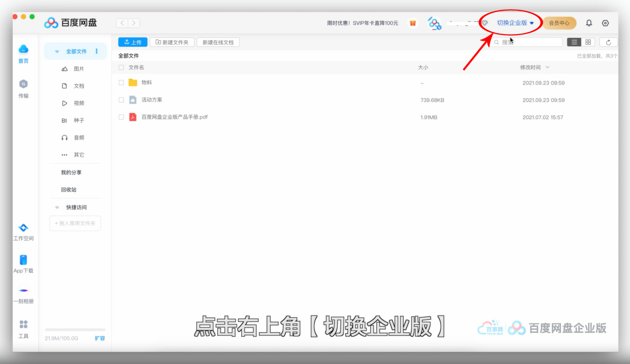Image resolution: width=630 pixels, height=364 pixels.
Task: Open 回收站 recycle bin
Action: point(69,190)
